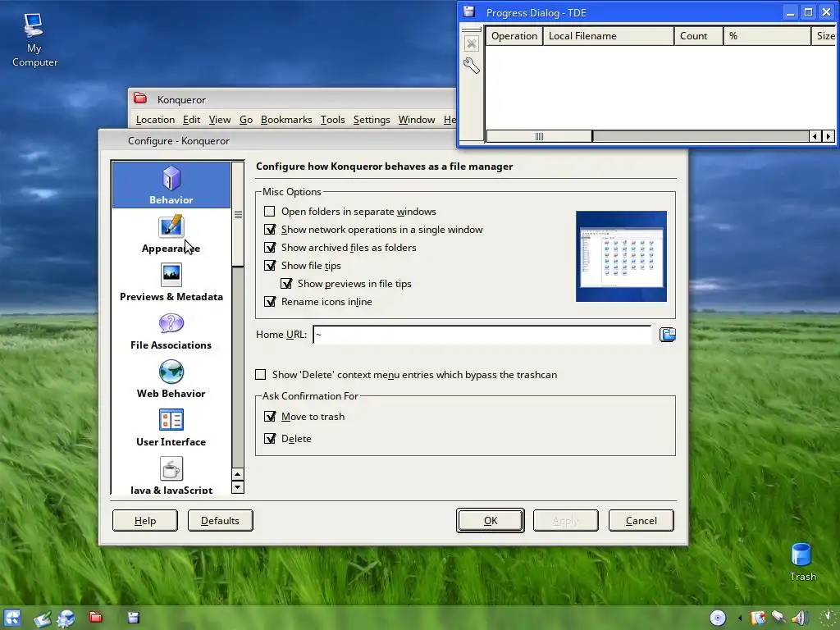
Task: Click the Progress Dialog title bar disk icon
Action: 469,11
